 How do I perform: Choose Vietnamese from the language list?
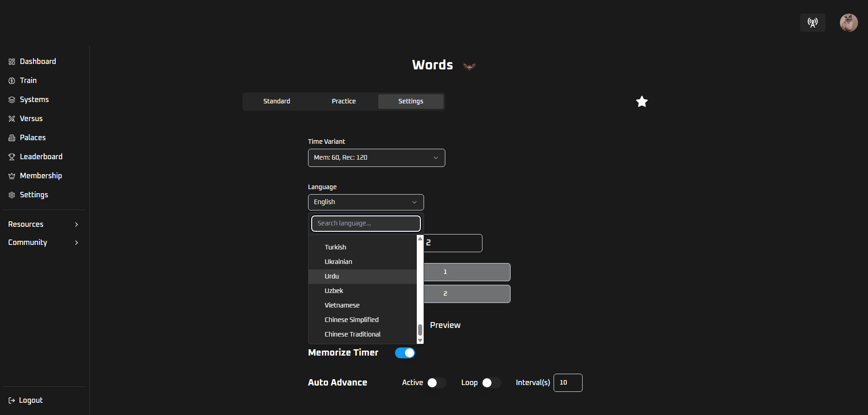click(x=342, y=305)
